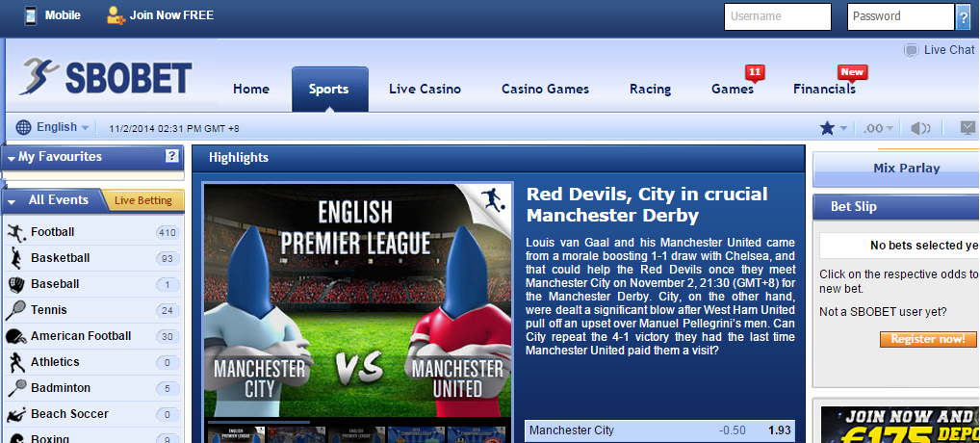Open password help question mark icon
This screenshot has height=443, width=980.
pyautogui.click(x=963, y=17)
